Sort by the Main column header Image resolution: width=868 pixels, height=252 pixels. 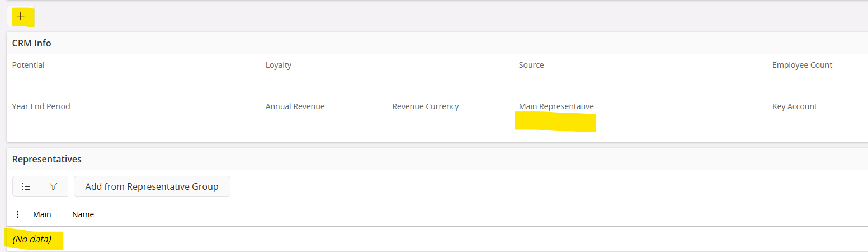42,214
